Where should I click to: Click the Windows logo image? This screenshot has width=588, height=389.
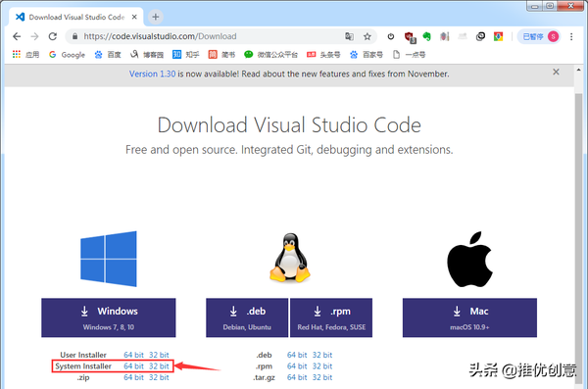pos(109,259)
